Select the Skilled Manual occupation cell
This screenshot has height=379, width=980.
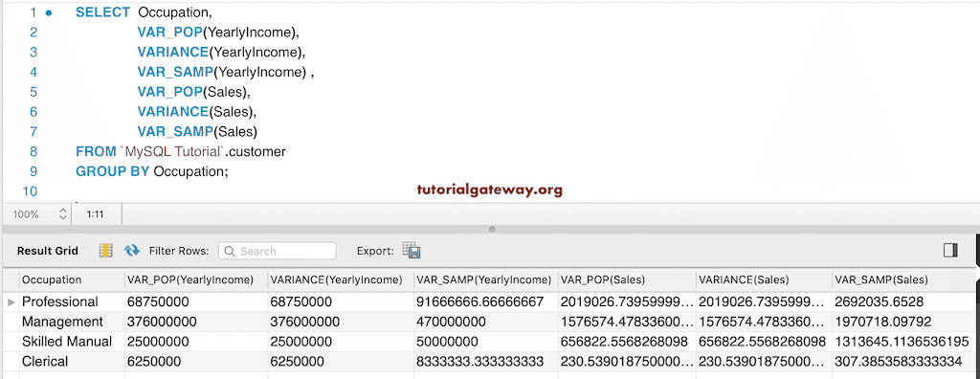pos(72,342)
